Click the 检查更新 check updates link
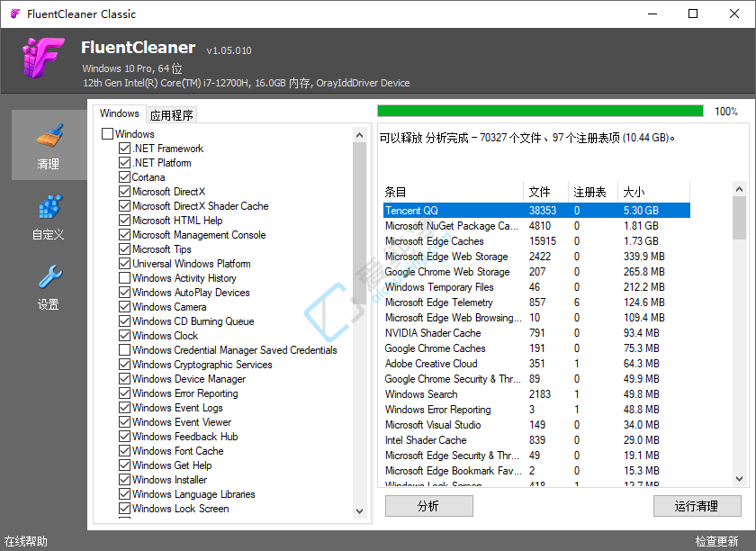This screenshot has width=756, height=551. [x=716, y=541]
